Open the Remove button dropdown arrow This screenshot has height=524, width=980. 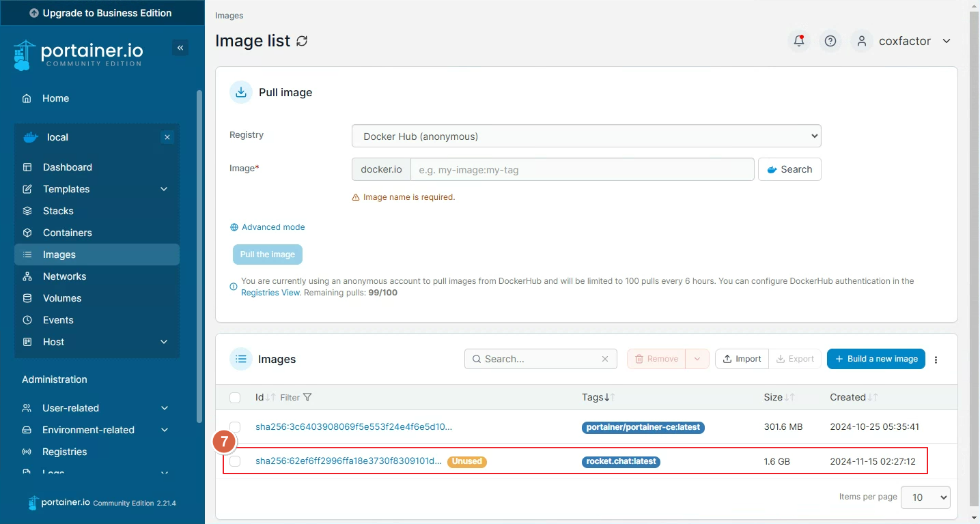pos(697,359)
